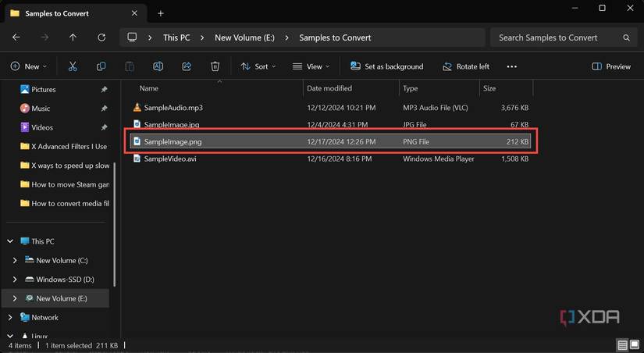
Task: Collapse the This PC tree node
Action: pos(10,241)
